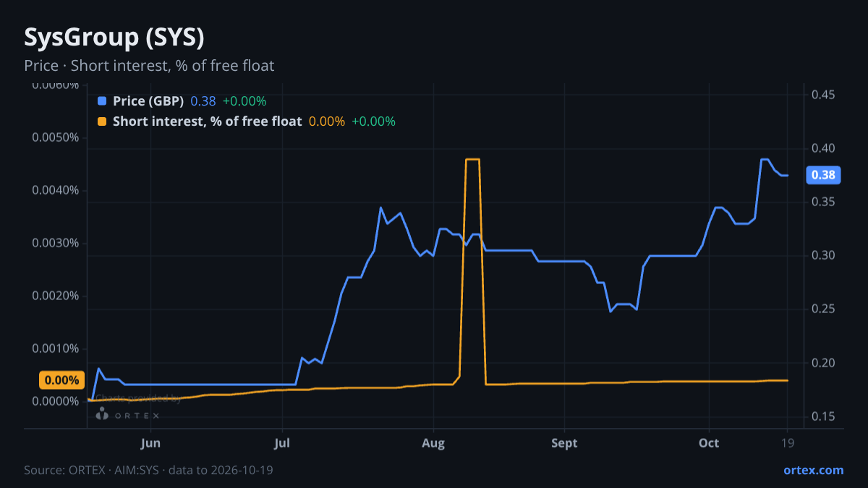
Task: Click the 19 date label on the axis
Action: click(x=788, y=443)
